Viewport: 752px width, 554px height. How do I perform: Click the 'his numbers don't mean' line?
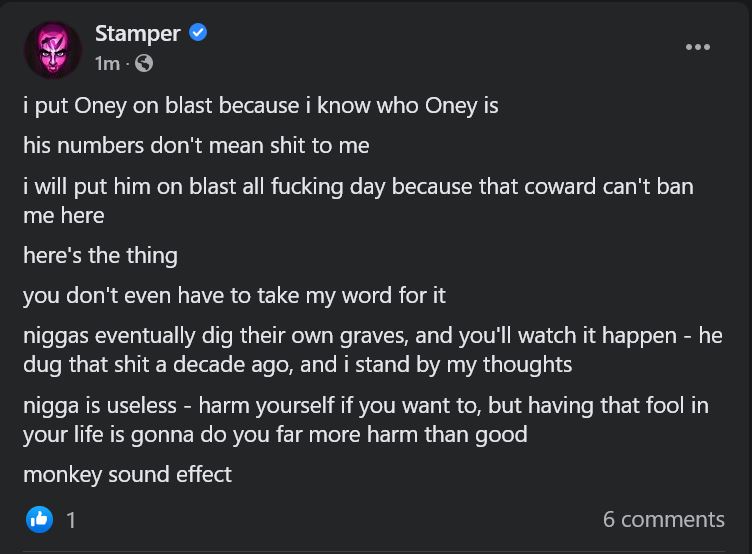(x=196, y=145)
